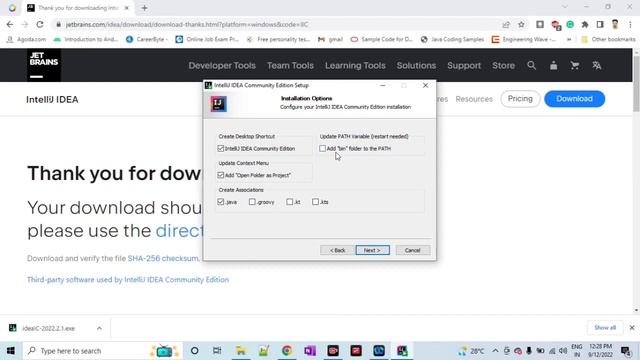640x360 pixels.
Task: Show hidden system tray icons chevron
Action: click(x=495, y=351)
